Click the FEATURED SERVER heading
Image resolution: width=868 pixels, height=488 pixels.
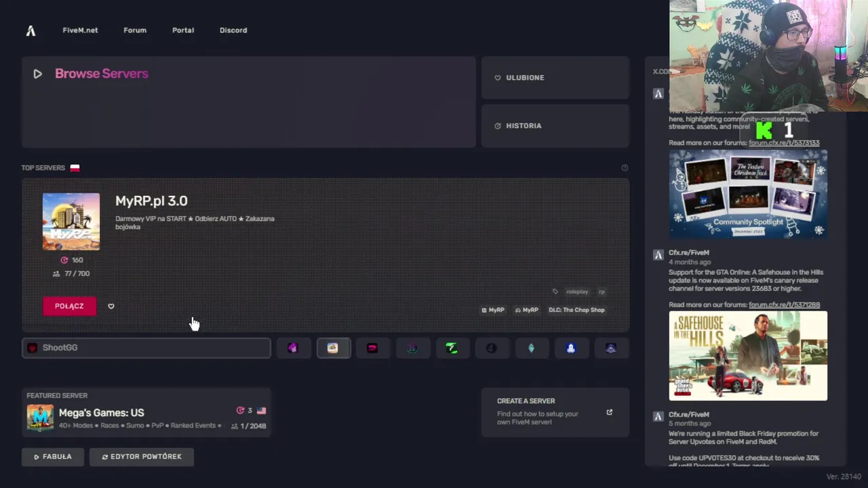coord(57,396)
